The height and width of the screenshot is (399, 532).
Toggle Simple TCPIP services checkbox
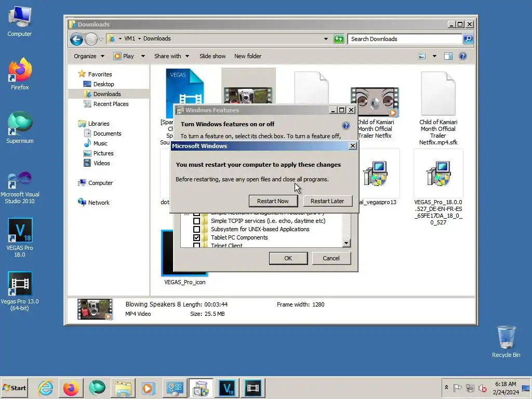196,221
